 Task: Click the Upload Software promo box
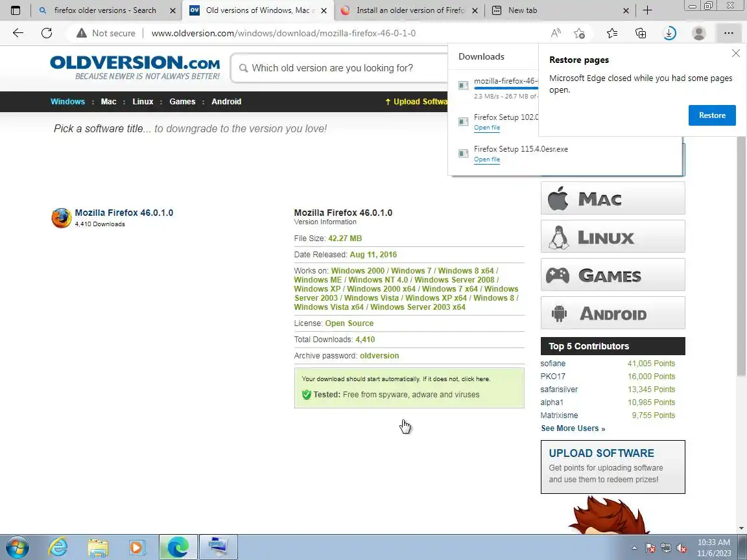[613, 467]
